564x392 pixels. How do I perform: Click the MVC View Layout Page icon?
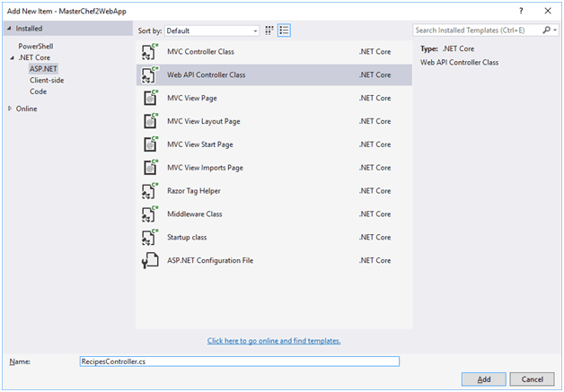(x=150, y=121)
